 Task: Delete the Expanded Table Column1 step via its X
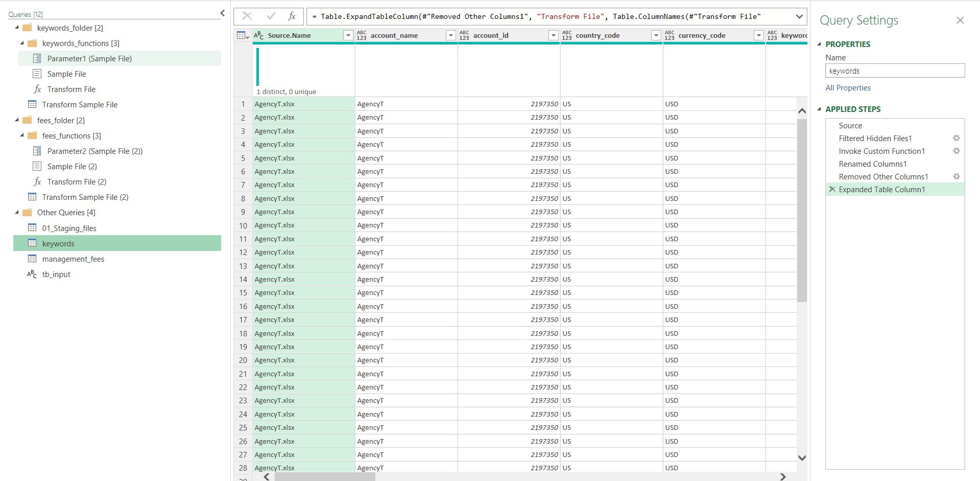coord(832,189)
